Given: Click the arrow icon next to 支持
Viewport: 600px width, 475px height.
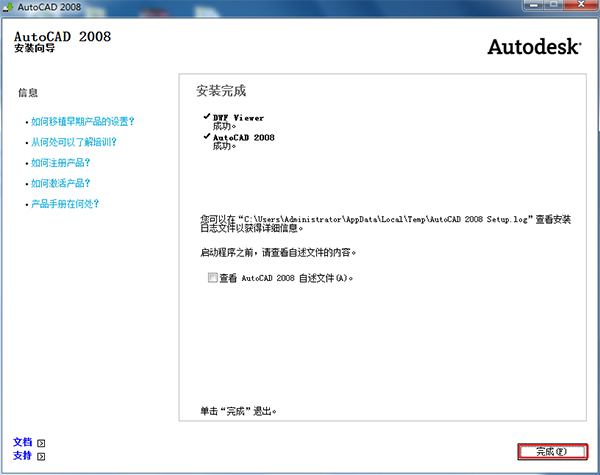Looking at the screenshot, I should 41,456.
